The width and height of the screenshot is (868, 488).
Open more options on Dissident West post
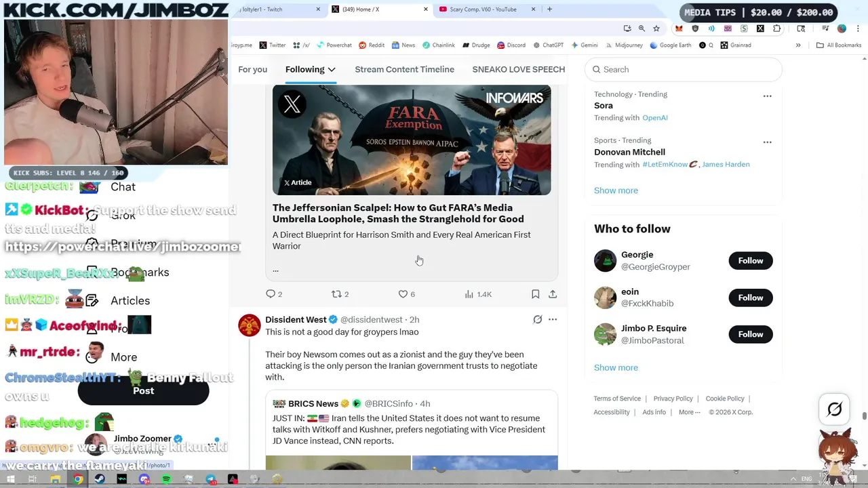tap(553, 319)
